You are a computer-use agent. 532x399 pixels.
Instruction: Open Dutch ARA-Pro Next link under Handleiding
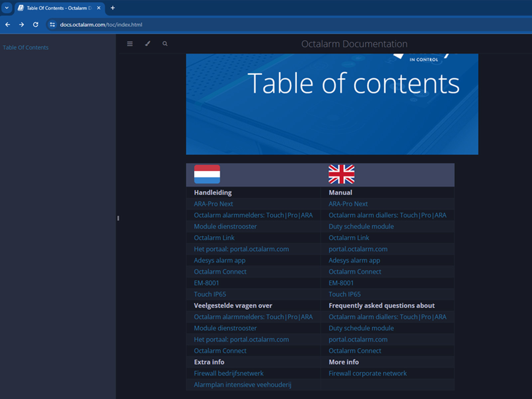(213, 204)
